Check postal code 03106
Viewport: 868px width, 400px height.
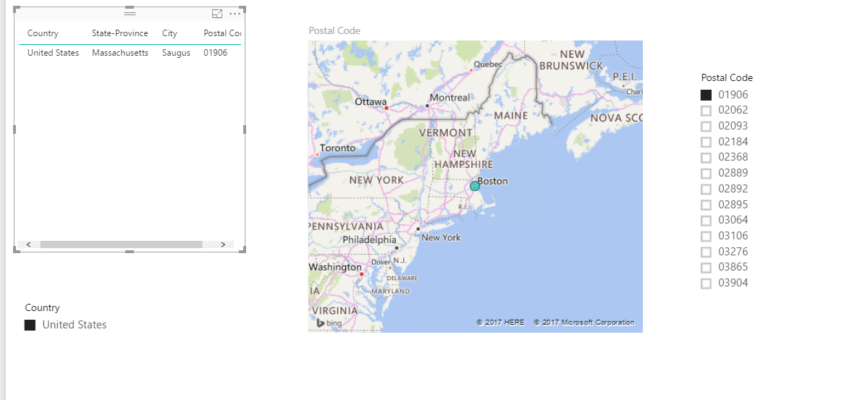pos(706,237)
